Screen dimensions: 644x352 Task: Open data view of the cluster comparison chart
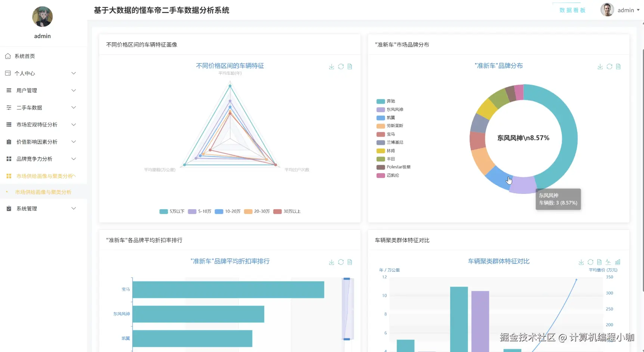[x=599, y=262]
